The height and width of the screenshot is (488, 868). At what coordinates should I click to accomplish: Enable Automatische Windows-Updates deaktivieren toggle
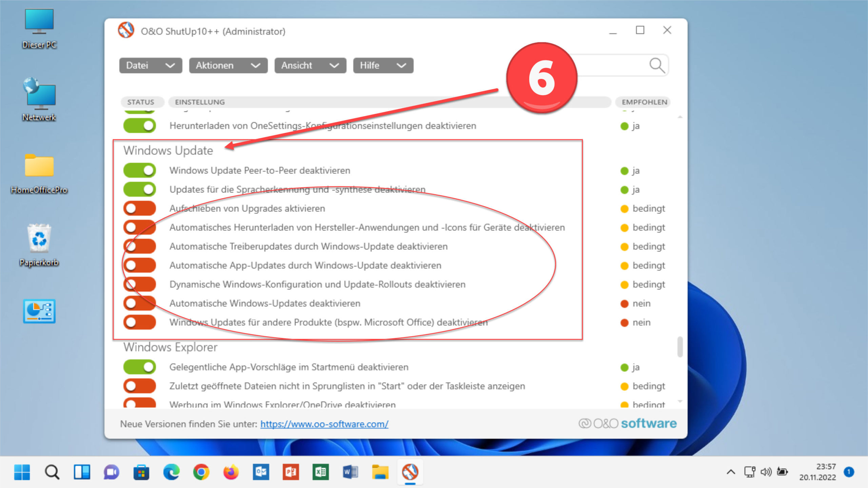[139, 303]
